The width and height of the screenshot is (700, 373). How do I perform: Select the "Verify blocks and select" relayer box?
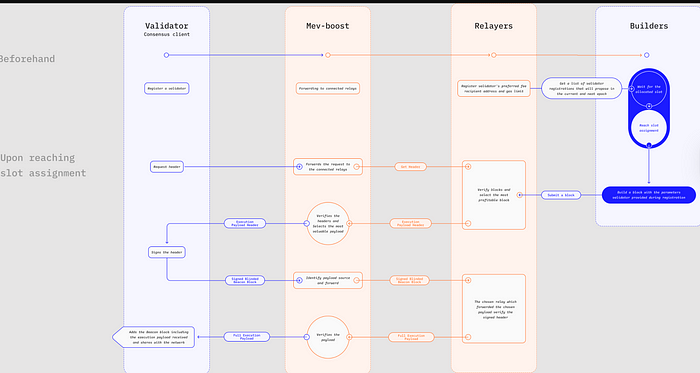(494, 195)
